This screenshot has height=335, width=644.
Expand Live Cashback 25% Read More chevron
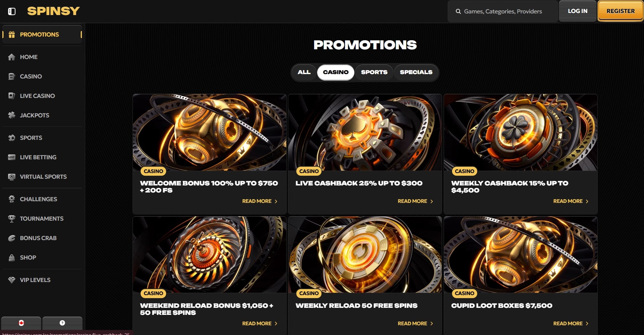[x=432, y=201]
